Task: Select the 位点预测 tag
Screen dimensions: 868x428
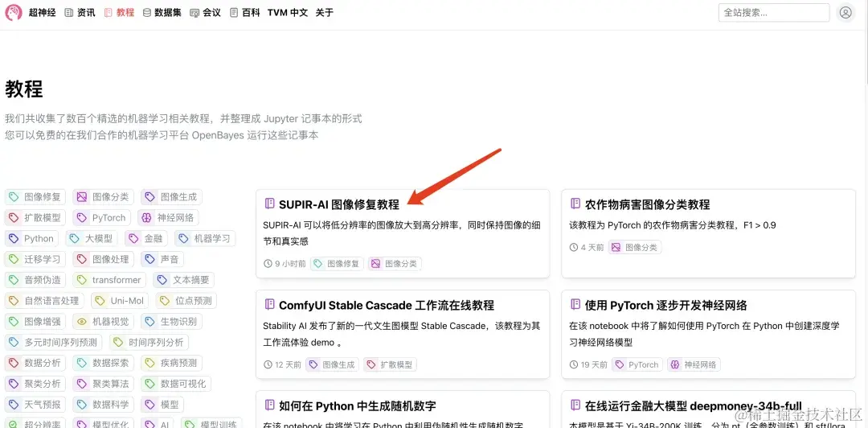Action: pyautogui.click(x=186, y=301)
